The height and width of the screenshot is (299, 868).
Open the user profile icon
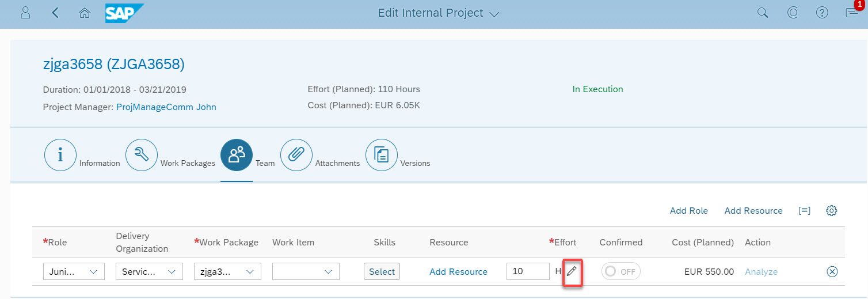click(x=25, y=13)
